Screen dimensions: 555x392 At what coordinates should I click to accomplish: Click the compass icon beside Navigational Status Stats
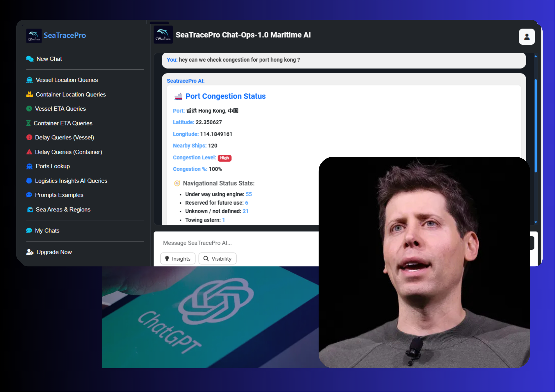coord(177,184)
